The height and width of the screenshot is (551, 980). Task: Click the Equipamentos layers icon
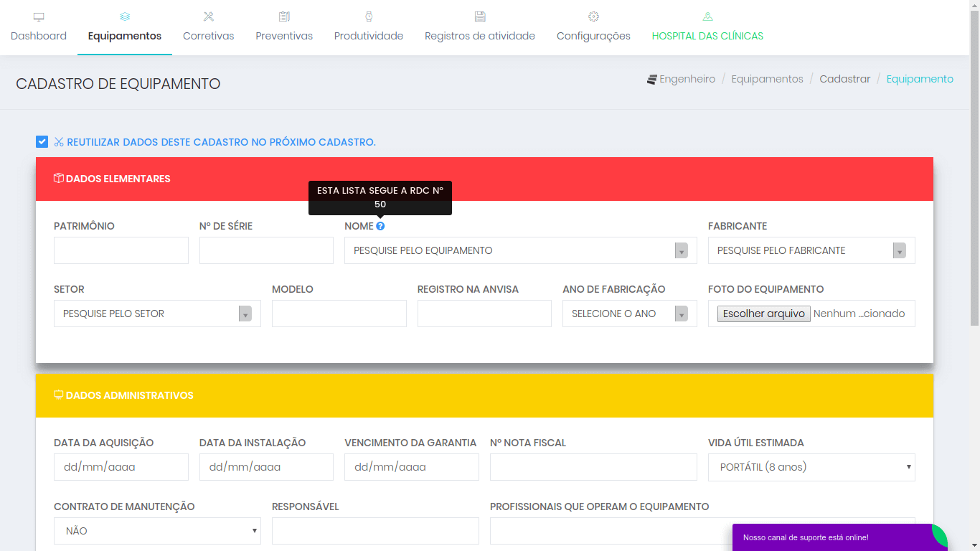point(125,17)
